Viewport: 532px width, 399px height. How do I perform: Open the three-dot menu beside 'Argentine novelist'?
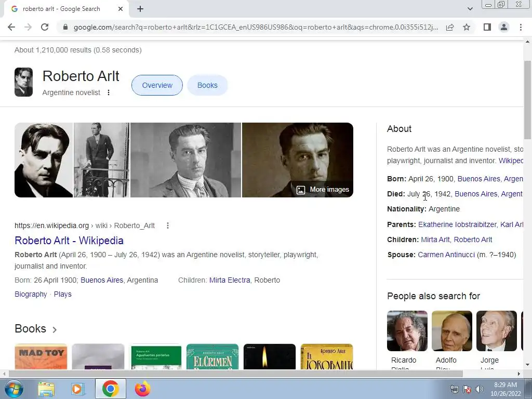click(x=109, y=92)
